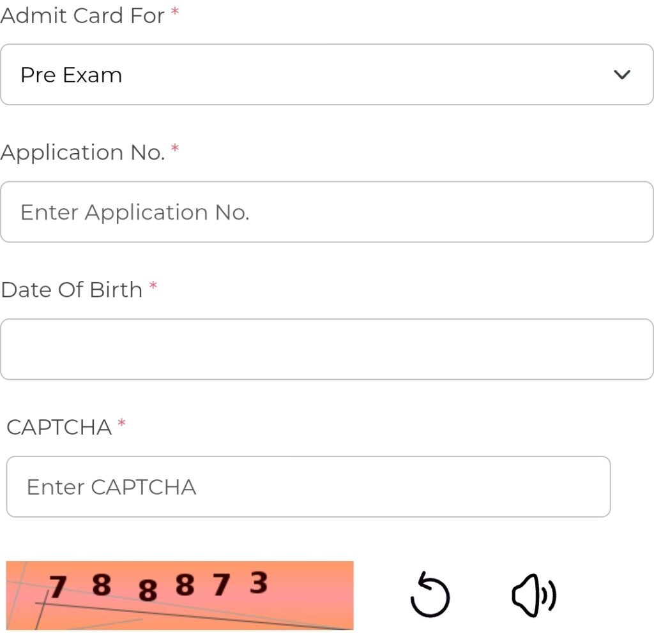Click the "Application No." label text
The width and height of the screenshot is (654, 644).
82,153
